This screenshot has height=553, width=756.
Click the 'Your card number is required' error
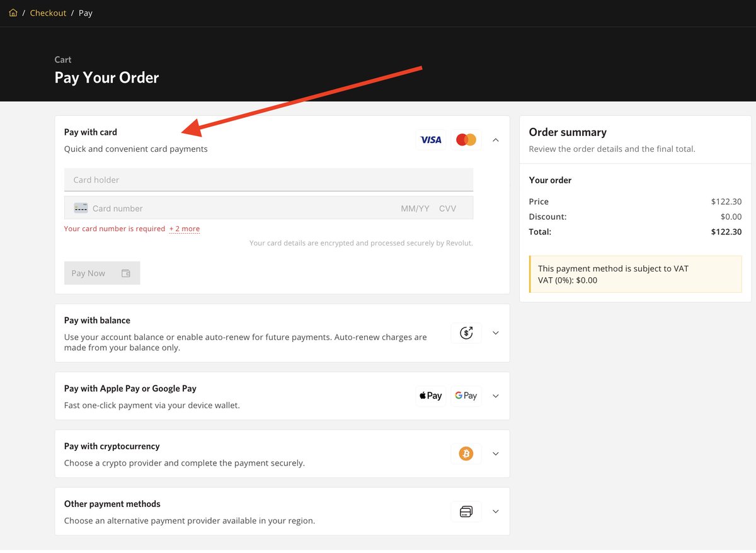[x=115, y=229]
